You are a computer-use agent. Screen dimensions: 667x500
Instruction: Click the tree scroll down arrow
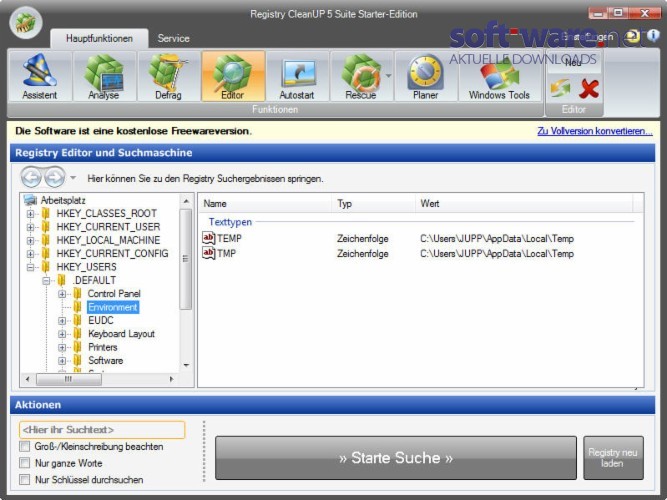(186, 365)
